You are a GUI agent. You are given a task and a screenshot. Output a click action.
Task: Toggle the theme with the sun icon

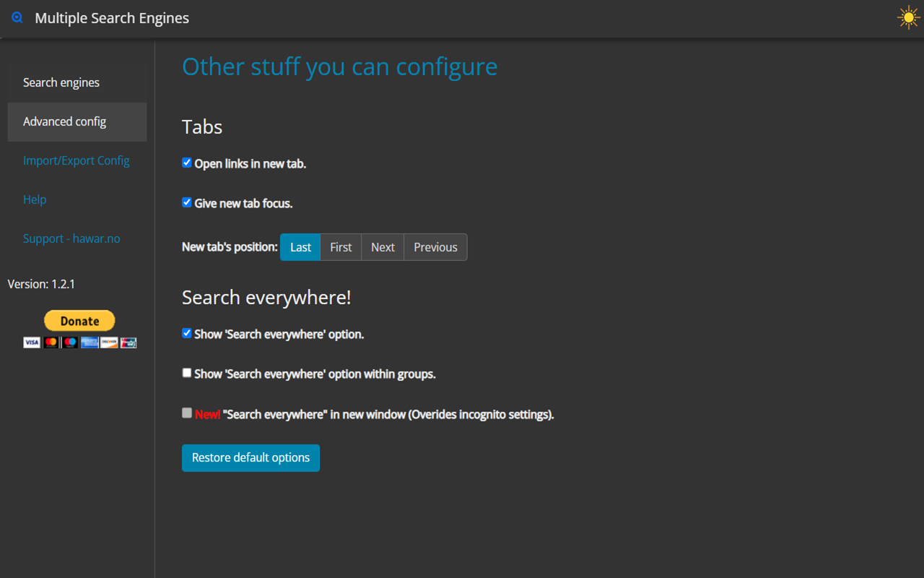pos(907,17)
